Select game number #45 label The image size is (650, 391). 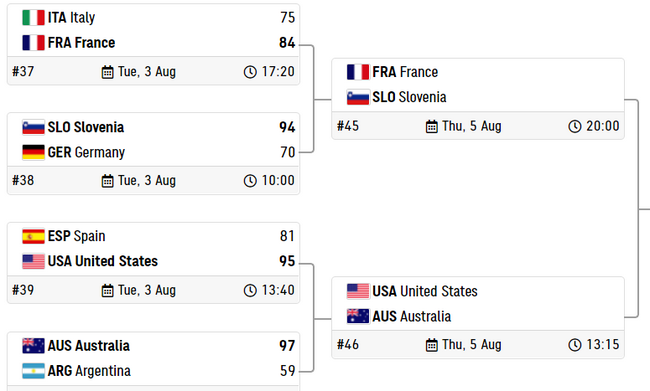click(x=348, y=126)
